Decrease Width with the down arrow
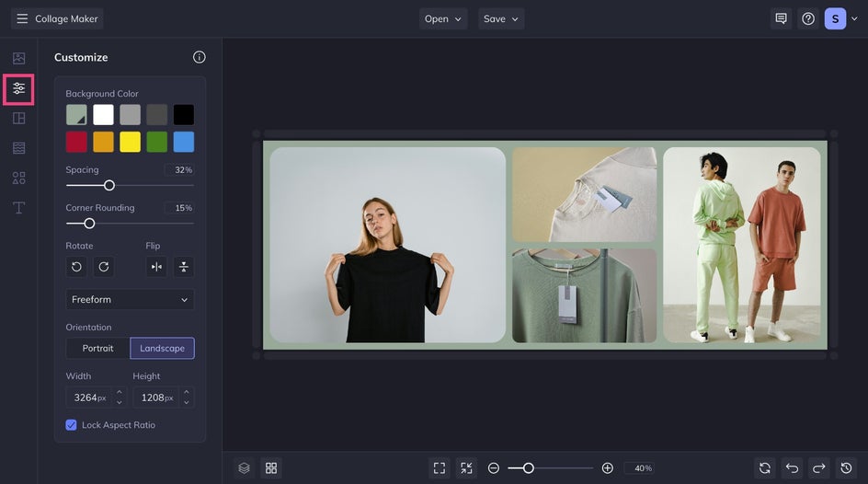 (119, 403)
